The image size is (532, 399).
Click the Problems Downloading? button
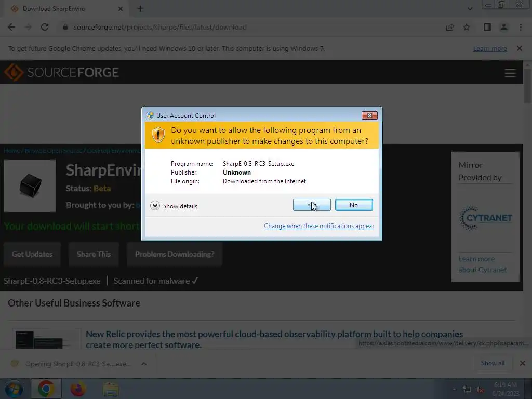(x=175, y=254)
